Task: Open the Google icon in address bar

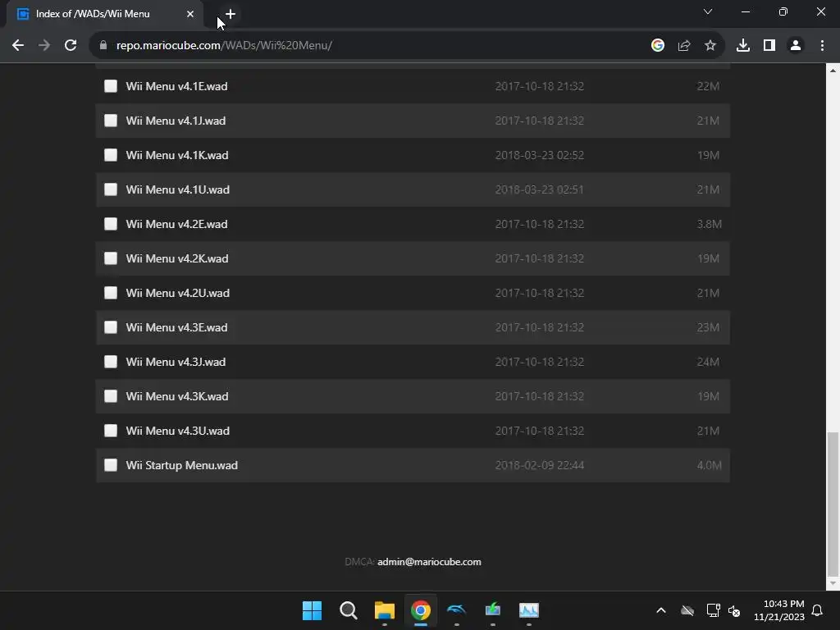Action: [x=658, y=46]
